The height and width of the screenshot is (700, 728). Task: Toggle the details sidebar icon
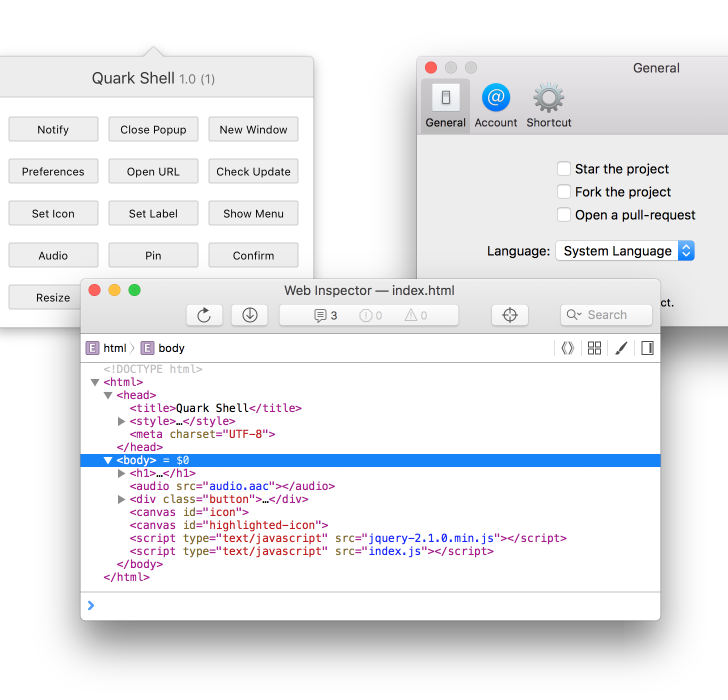(647, 348)
